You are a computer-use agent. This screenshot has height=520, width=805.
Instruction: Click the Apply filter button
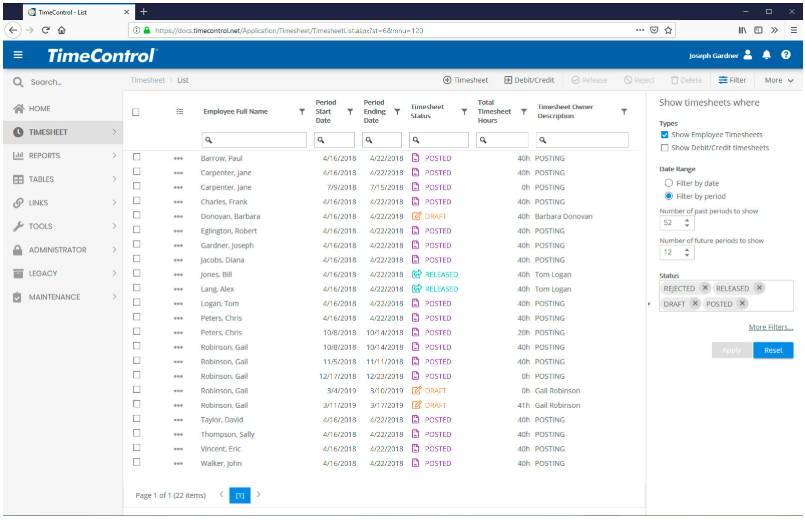(732, 350)
